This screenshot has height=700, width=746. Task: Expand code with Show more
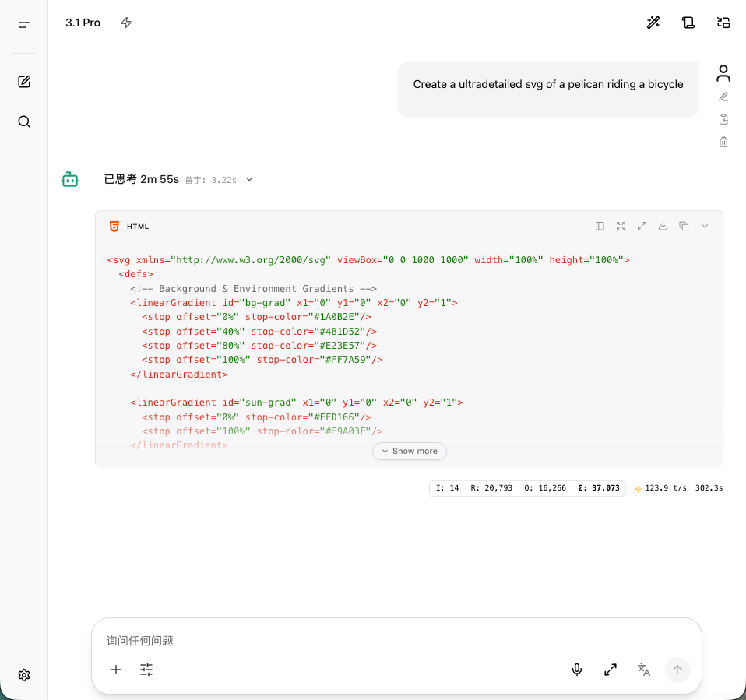[x=409, y=451]
